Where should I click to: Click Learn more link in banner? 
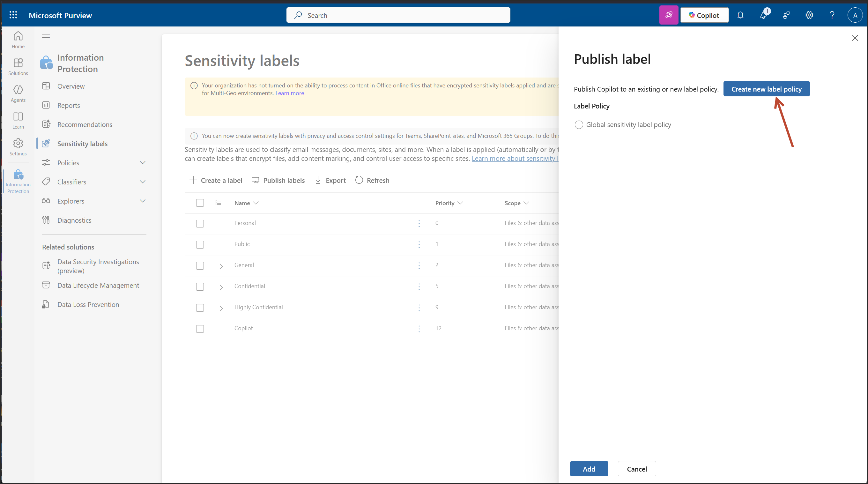pos(289,93)
